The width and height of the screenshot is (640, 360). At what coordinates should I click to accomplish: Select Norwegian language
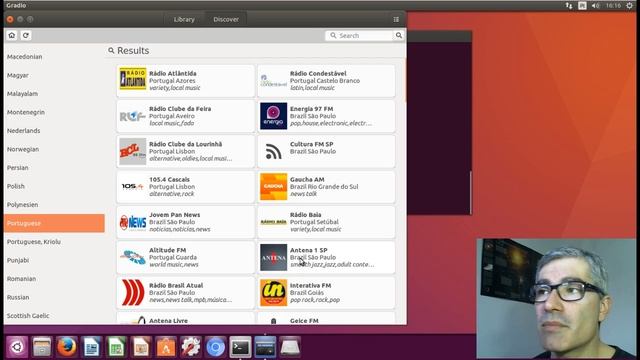(x=54, y=149)
